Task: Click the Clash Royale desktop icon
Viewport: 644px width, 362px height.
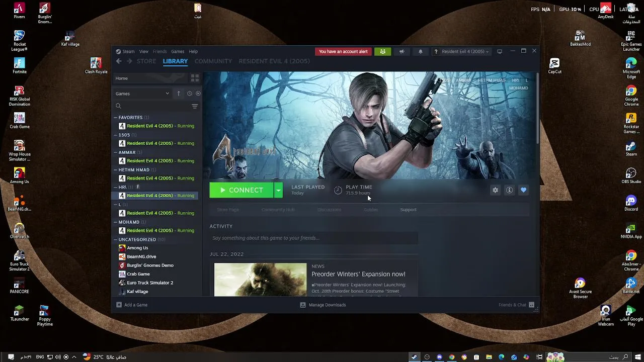Action: 96,66
